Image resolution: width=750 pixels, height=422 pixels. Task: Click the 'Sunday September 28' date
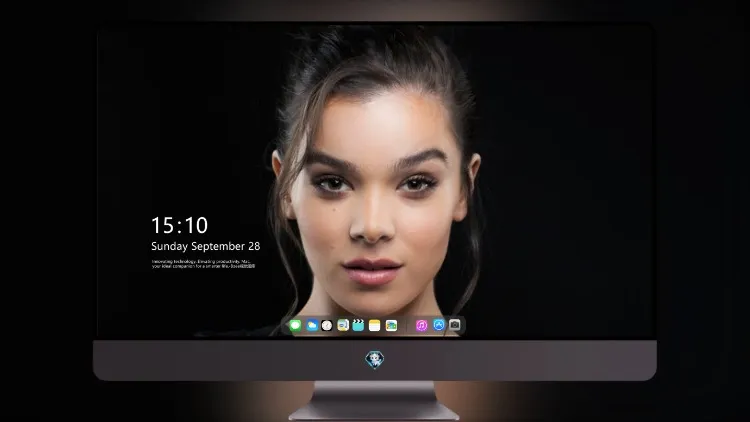point(206,246)
